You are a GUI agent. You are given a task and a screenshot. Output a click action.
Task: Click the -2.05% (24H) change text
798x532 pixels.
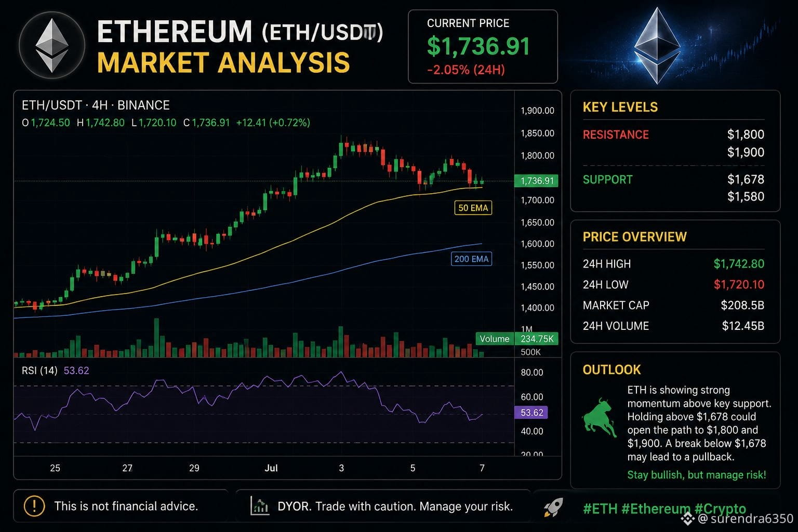(465, 70)
